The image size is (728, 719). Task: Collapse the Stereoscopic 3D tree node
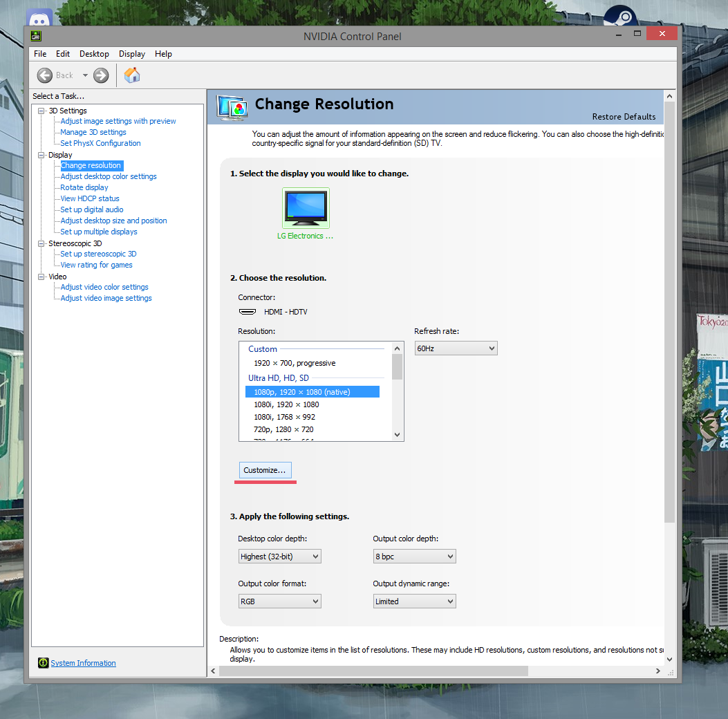pos(41,243)
